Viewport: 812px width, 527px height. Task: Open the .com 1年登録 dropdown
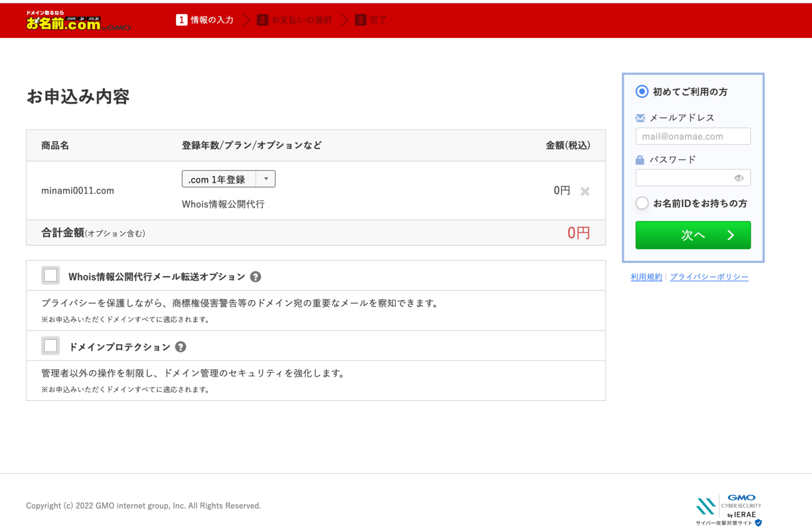[x=225, y=179]
